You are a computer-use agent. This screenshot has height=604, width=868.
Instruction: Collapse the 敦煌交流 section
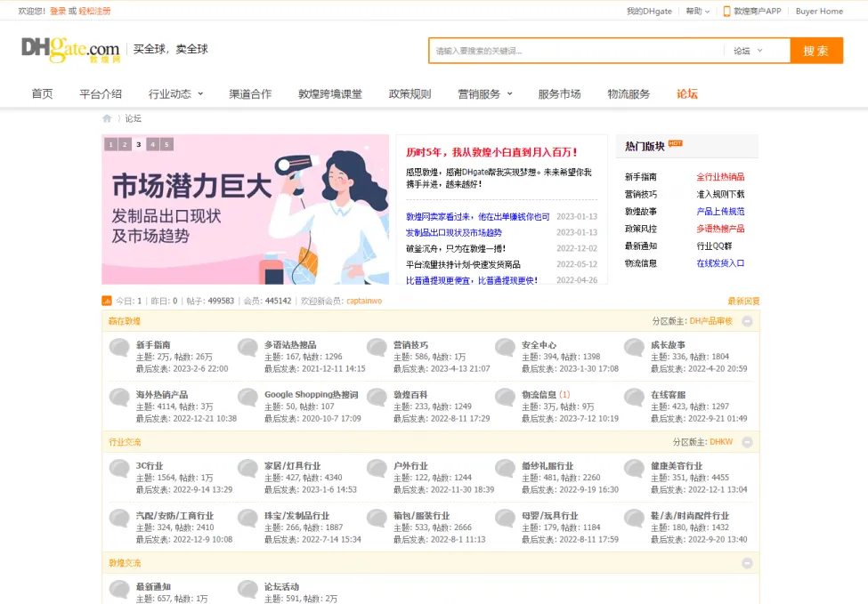coord(746,562)
